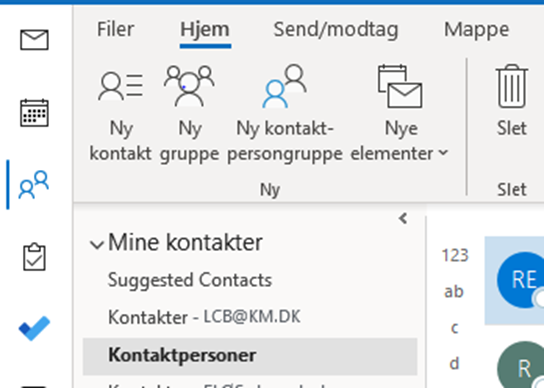This screenshot has width=544, height=388.
Task: Launch the To Do checkmark icon
Action: [x=34, y=328]
